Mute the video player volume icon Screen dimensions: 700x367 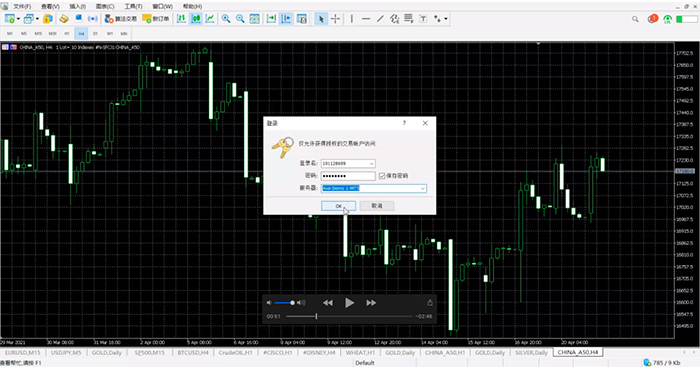(269, 303)
